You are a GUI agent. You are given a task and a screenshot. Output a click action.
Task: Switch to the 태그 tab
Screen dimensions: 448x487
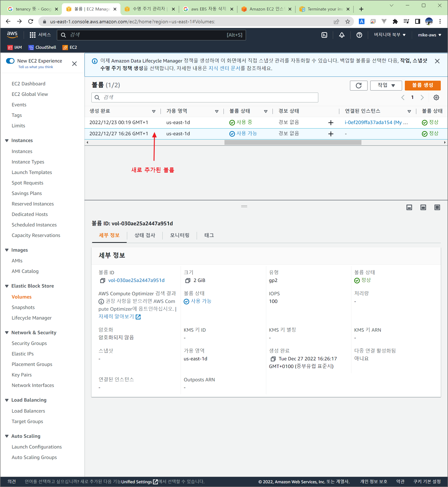pos(209,235)
